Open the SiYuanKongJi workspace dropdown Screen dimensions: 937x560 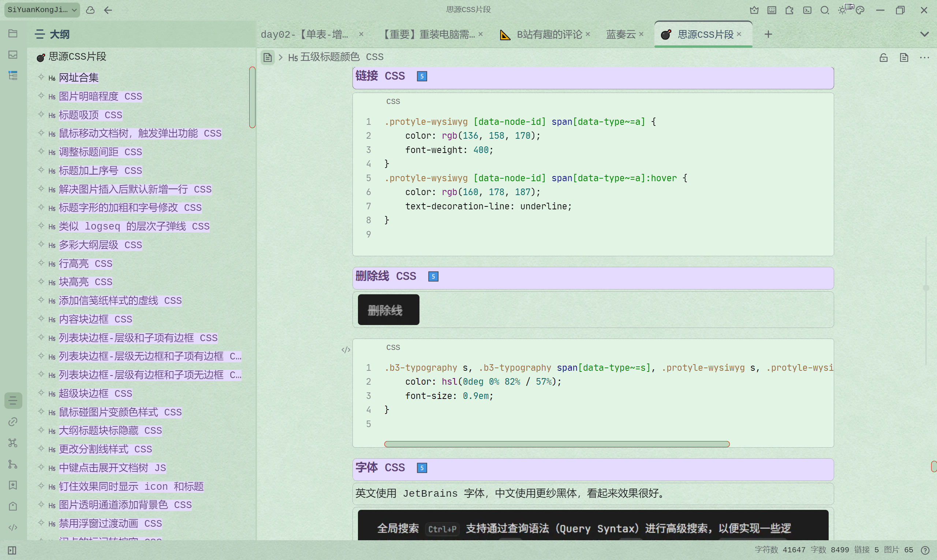click(42, 10)
